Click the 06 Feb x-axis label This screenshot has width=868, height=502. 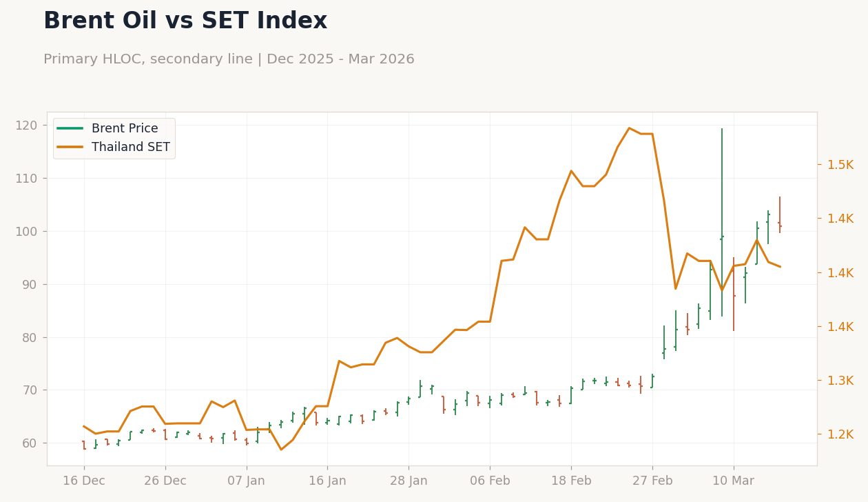[x=490, y=481]
